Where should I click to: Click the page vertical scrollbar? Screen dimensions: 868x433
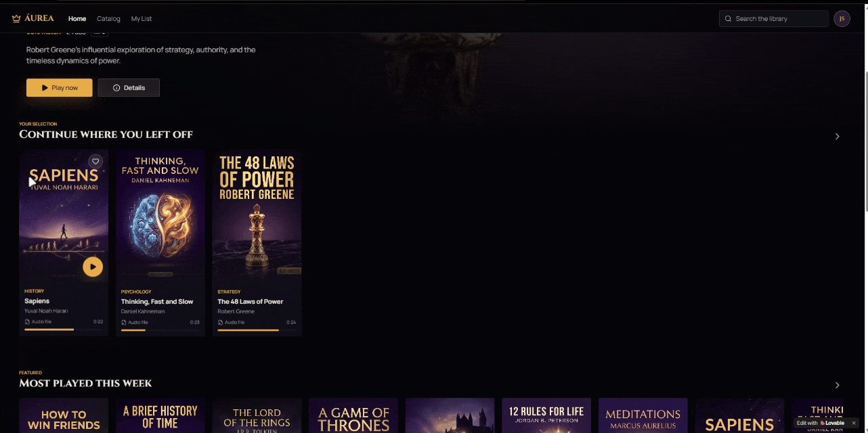[x=865, y=141]
